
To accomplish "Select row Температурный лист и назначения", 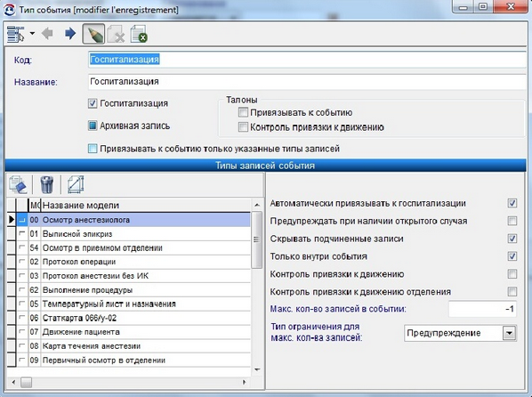I will pyautogui.click(x=129, y=304).
